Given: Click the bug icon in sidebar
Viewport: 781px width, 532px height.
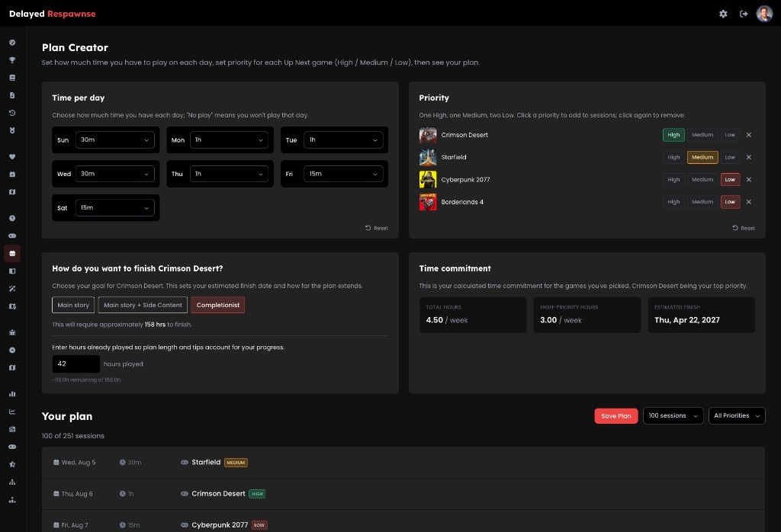Looking at the screenshot, I should point(12,332).
